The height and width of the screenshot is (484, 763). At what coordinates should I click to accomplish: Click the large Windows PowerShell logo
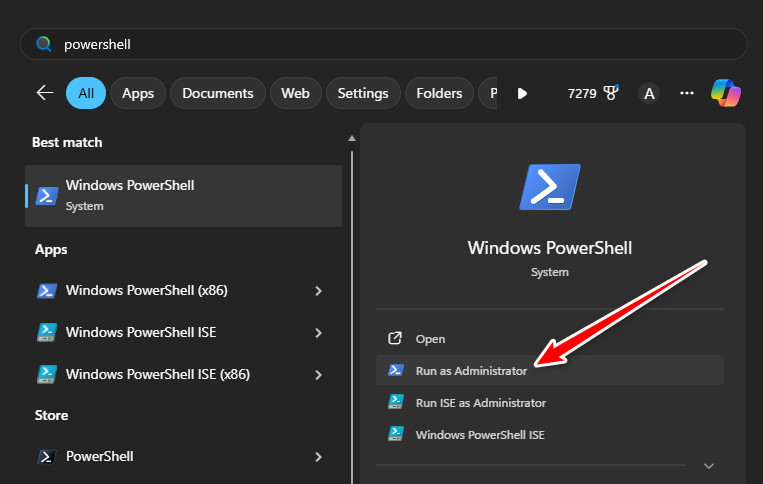tap(550, 187)
